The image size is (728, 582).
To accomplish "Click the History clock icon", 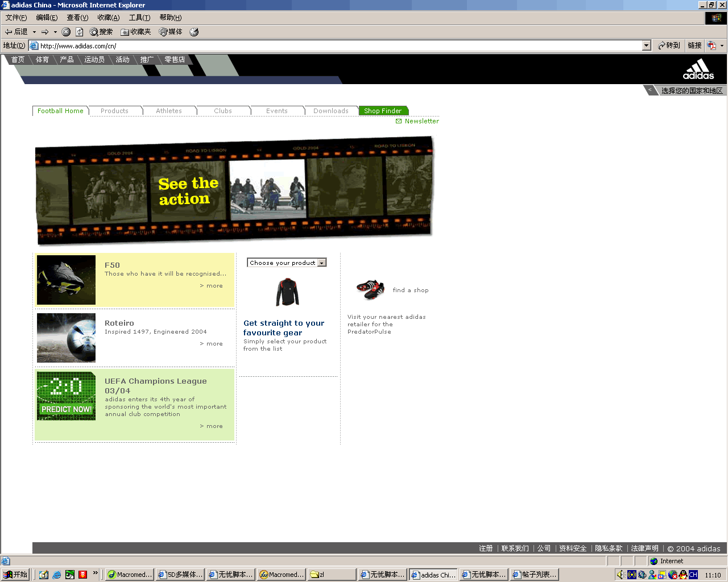I will (x=194, y=32).
